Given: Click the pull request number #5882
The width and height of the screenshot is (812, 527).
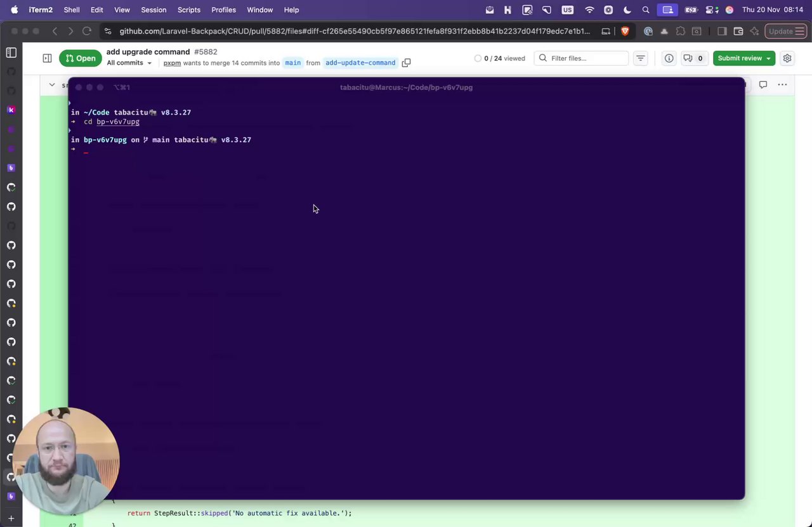Looking at the screenshot, I should [x=206, y=52].
